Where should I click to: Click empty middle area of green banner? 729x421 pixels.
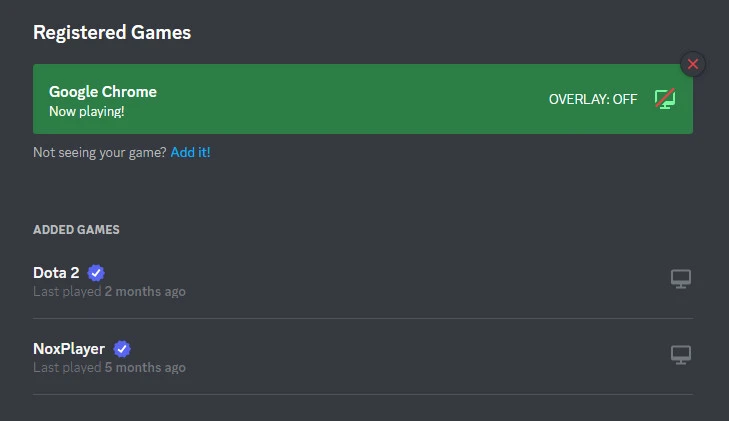pyautogui.click(x=350, y=99)
